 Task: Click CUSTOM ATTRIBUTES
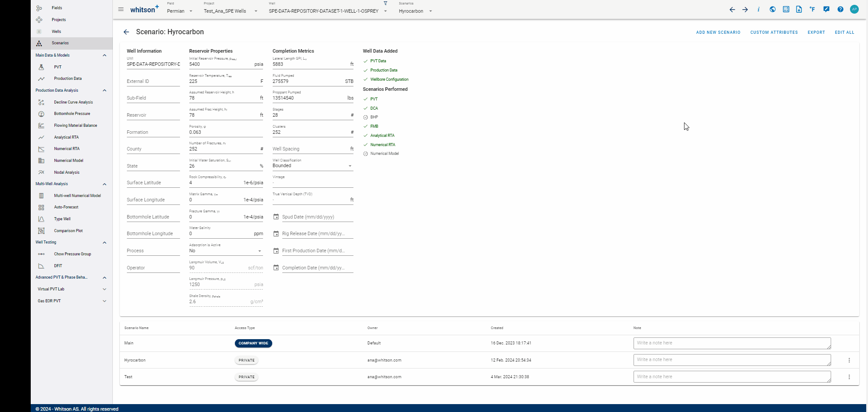point(774,32)
